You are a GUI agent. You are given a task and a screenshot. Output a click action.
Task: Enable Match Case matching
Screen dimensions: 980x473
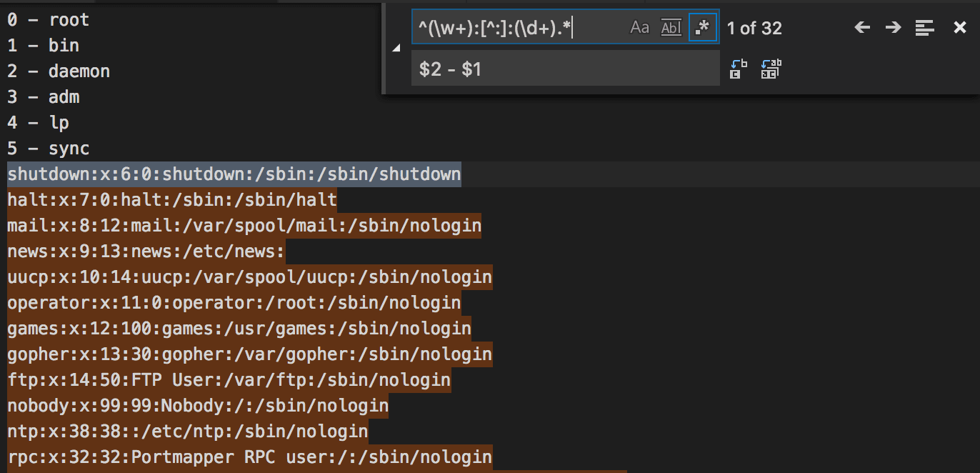(x=639, y=27)
